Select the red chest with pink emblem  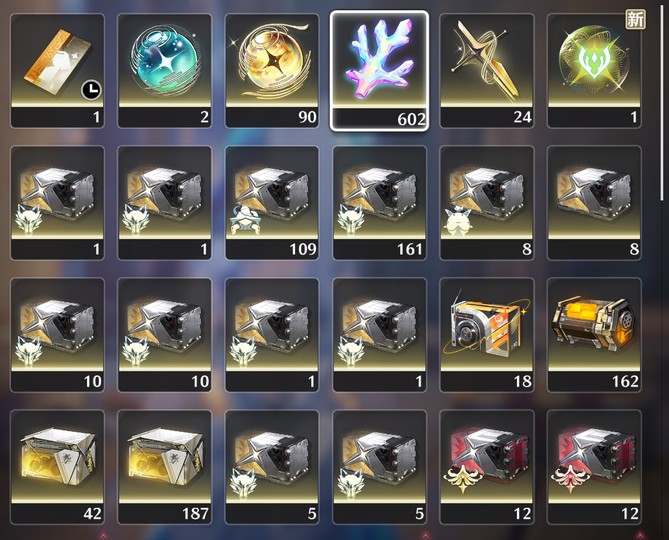click(x=594, y=467)
